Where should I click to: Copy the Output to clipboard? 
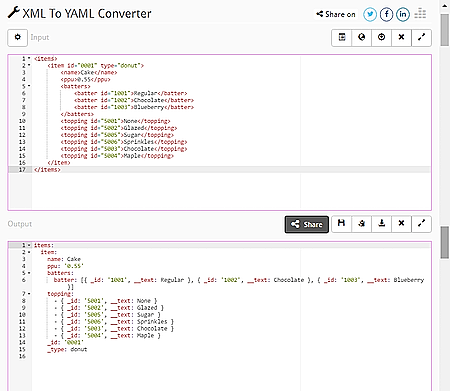coord(361,223)
